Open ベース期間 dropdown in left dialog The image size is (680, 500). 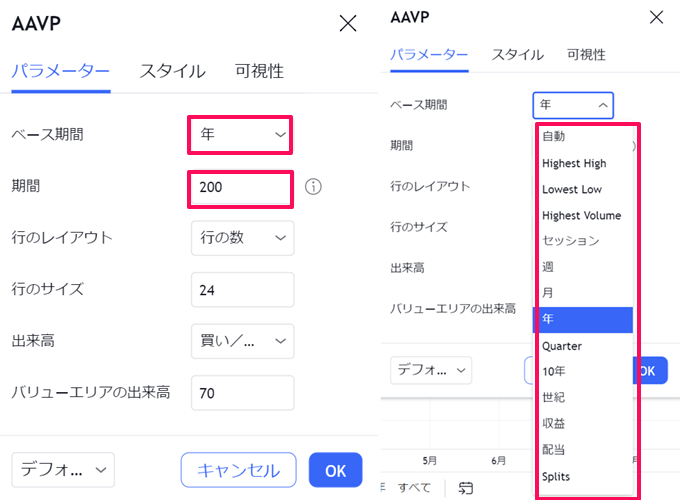coord(240,134)
